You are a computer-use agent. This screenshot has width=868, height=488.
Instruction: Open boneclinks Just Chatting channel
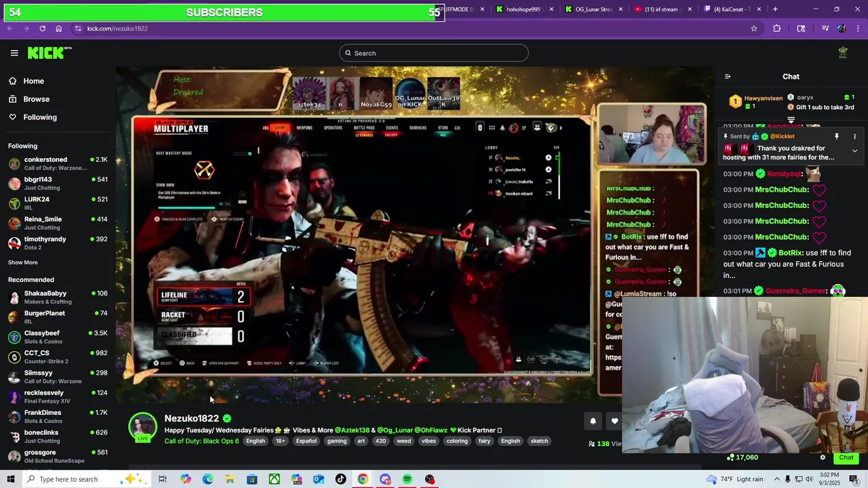(x=58, y=436)
